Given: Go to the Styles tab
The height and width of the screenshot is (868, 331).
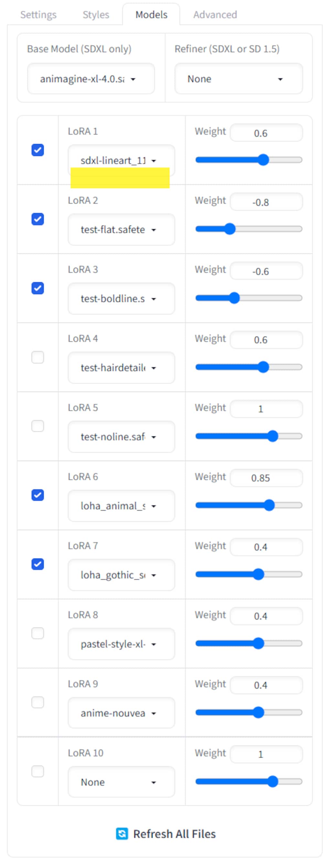Looking at the screenshot, I should coord(96,15).
